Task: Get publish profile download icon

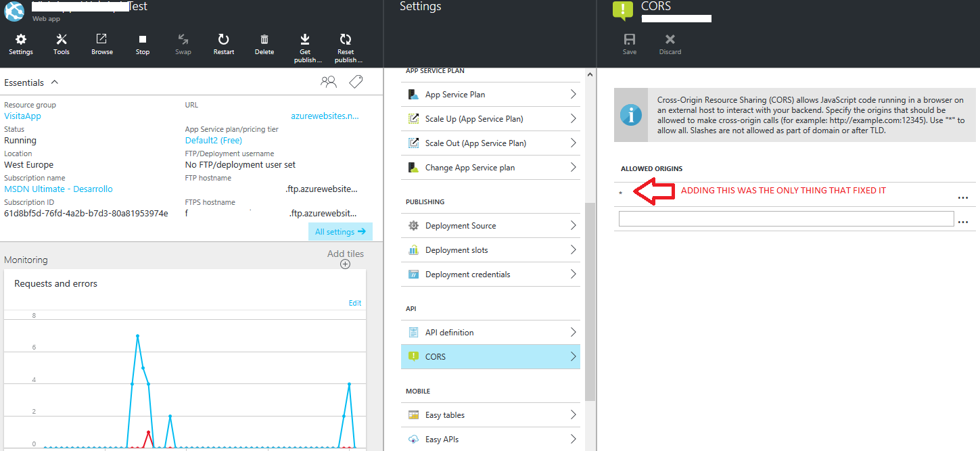Action: (305, 39)
